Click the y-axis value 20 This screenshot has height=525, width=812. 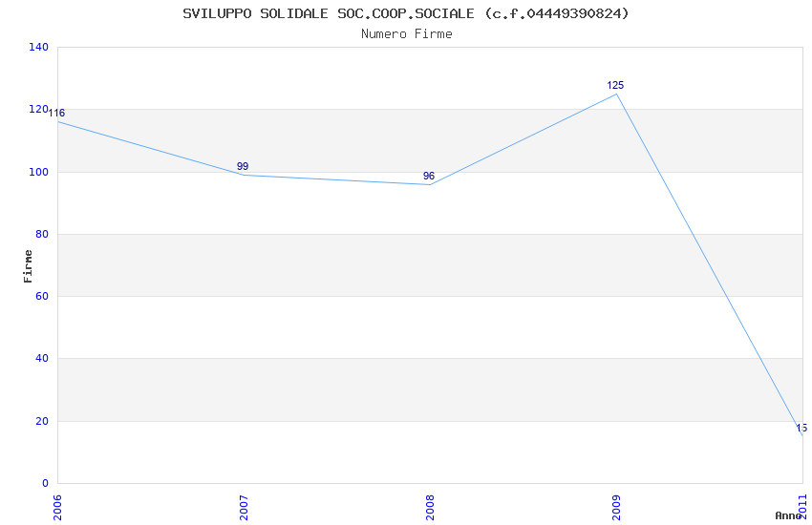point(42,421)
